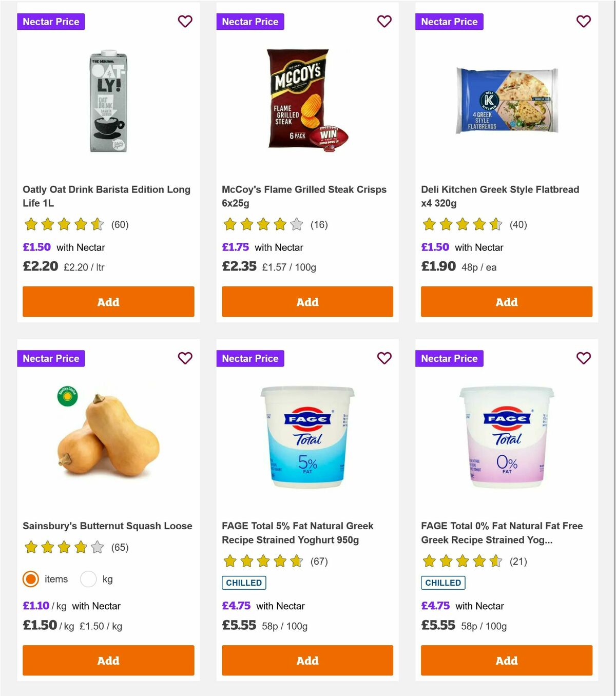
Task: Favourite the Oatly Oat Drink with the heart icon
Action: click(x=185, y=22)
